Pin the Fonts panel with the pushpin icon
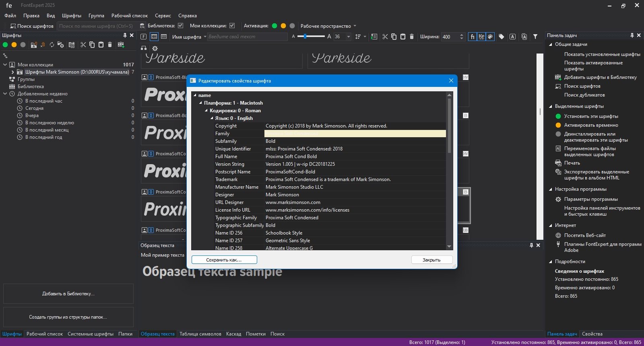This screenshot has width=644, height=346. [x=125, y=35]
